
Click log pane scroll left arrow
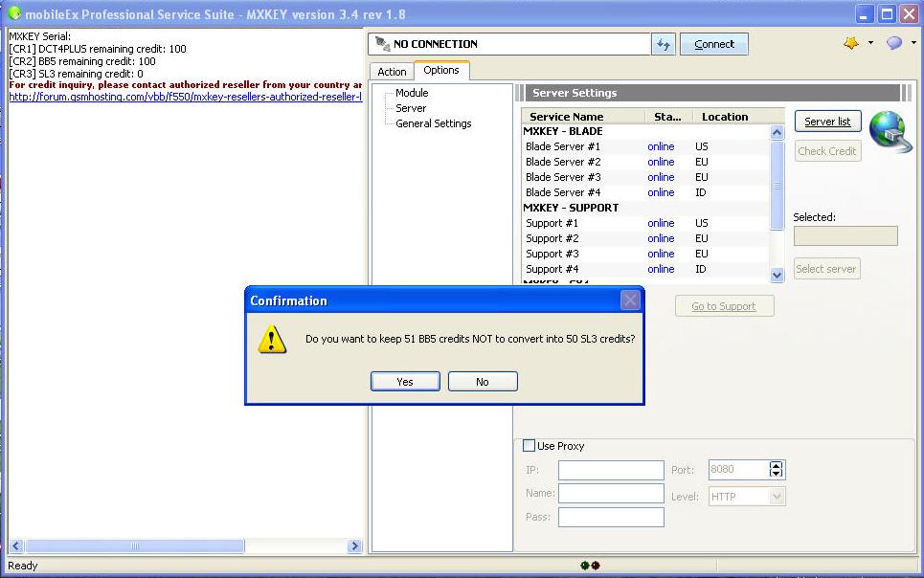(16, 546)
